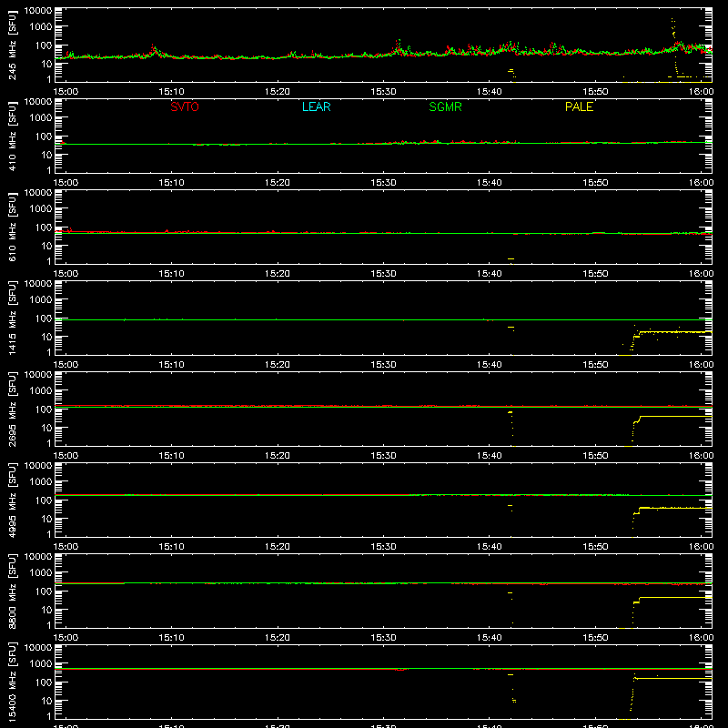Click 15:10 label under the 245 MHz plot
Viewport: 728px width, 728px height.
[171, 92]
